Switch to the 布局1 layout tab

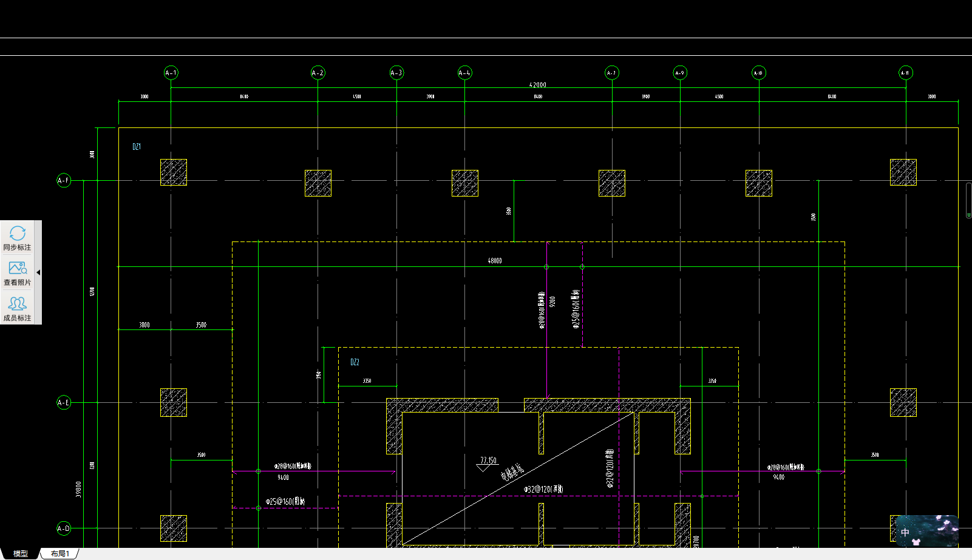[60, 554]
